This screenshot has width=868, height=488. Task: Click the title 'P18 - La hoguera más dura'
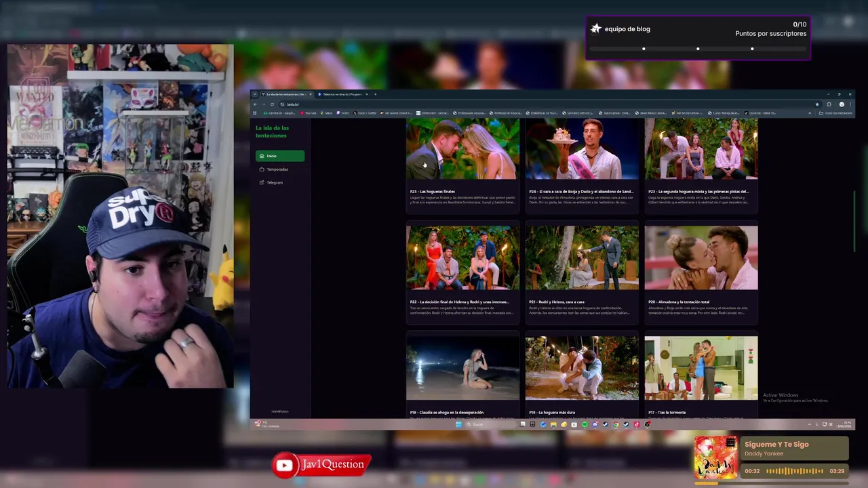552,412
